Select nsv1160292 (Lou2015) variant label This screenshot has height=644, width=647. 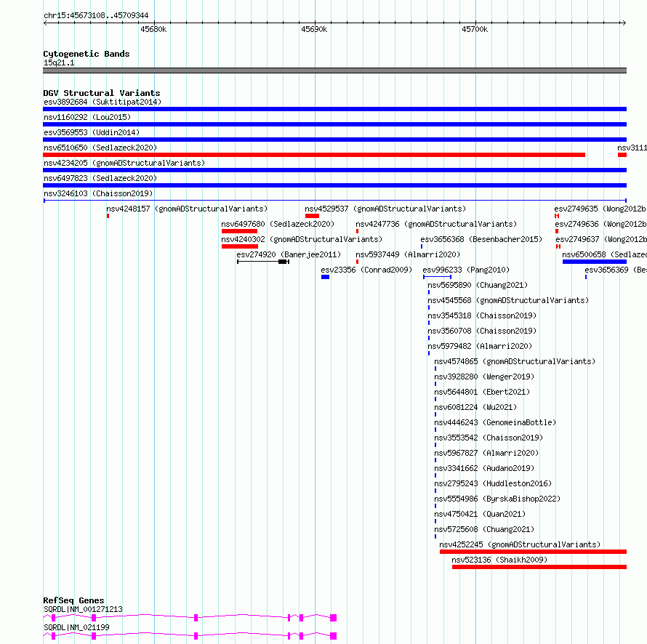click(x=87, y=117)
